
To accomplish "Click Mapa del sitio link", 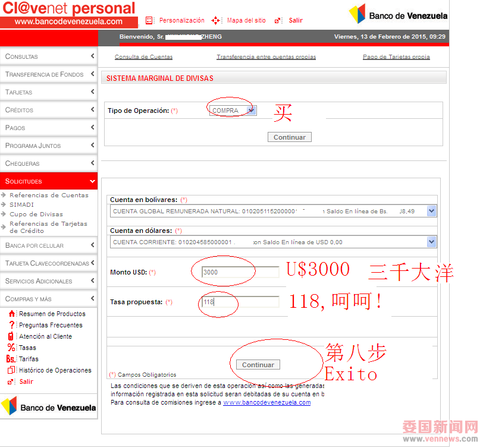I will (x=246, y=20).
